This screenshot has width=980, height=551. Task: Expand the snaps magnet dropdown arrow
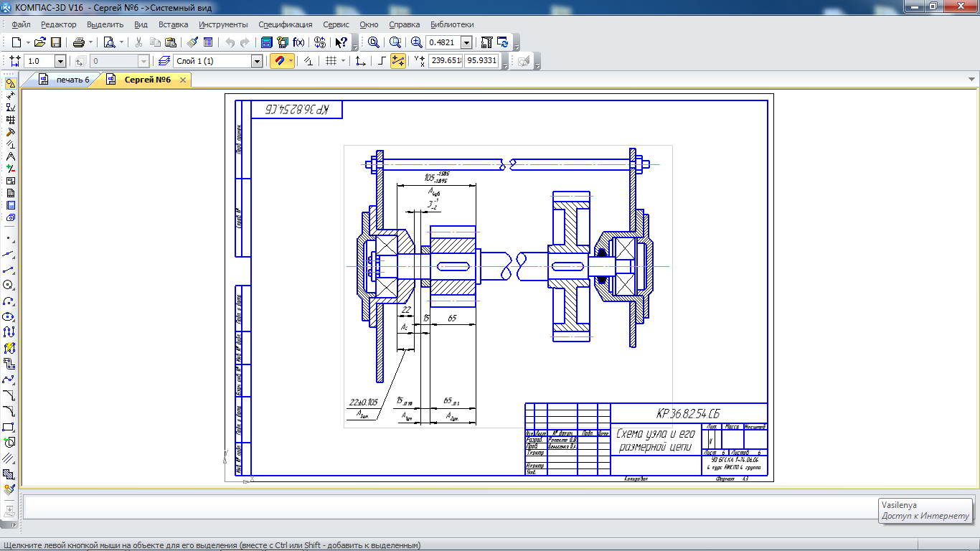pos(291,61)
